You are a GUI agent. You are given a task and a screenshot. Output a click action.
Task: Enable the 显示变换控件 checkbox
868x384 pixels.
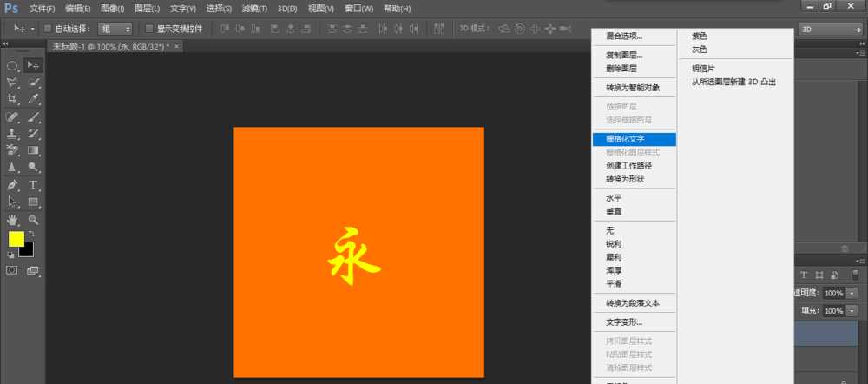[x=149, y=29]
